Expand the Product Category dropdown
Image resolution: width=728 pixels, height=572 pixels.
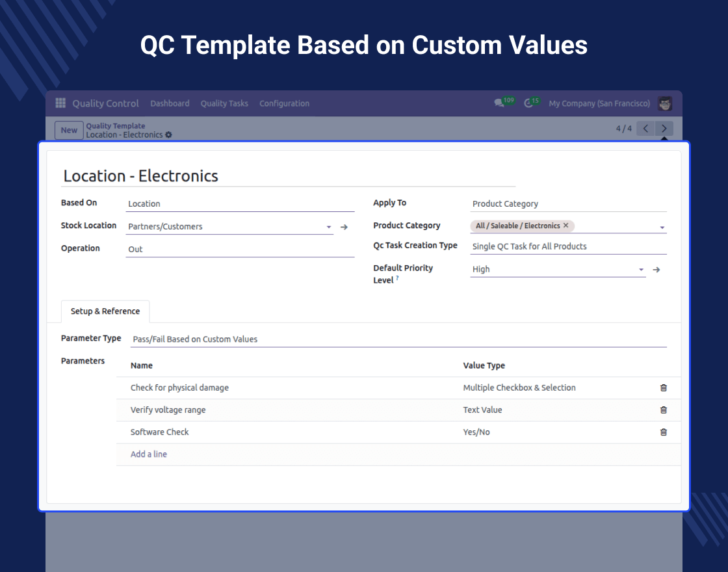click(662, 227)
